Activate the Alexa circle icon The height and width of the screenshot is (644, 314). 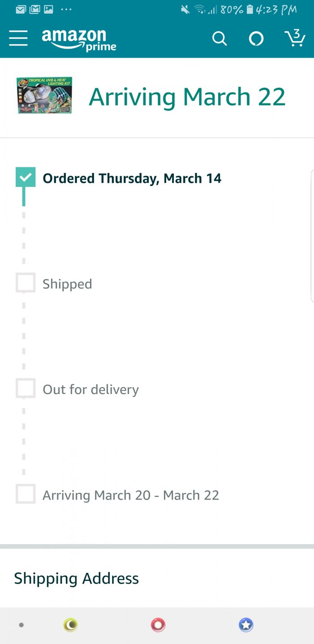[x=256, y=39]
